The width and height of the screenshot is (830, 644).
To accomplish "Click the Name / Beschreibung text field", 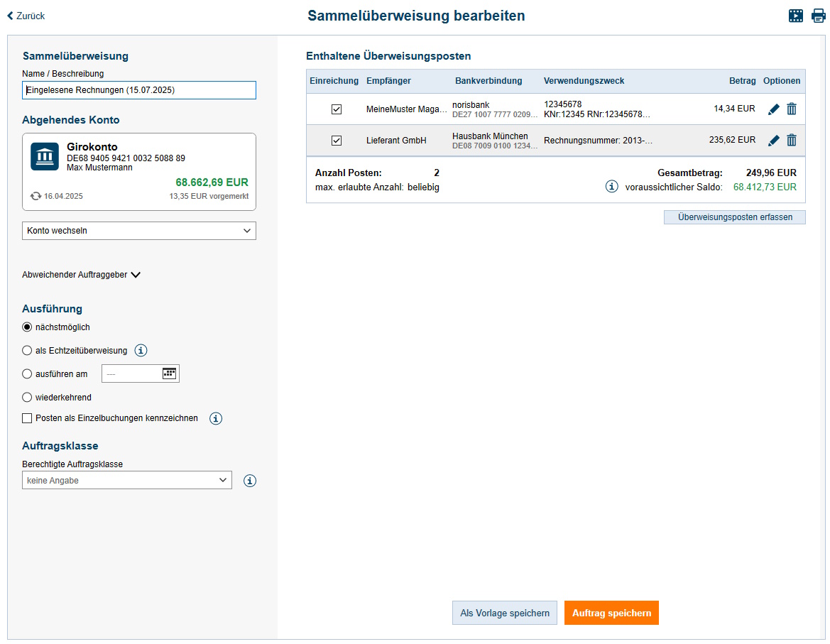I will pyautogui.click(x=139, y=90).
